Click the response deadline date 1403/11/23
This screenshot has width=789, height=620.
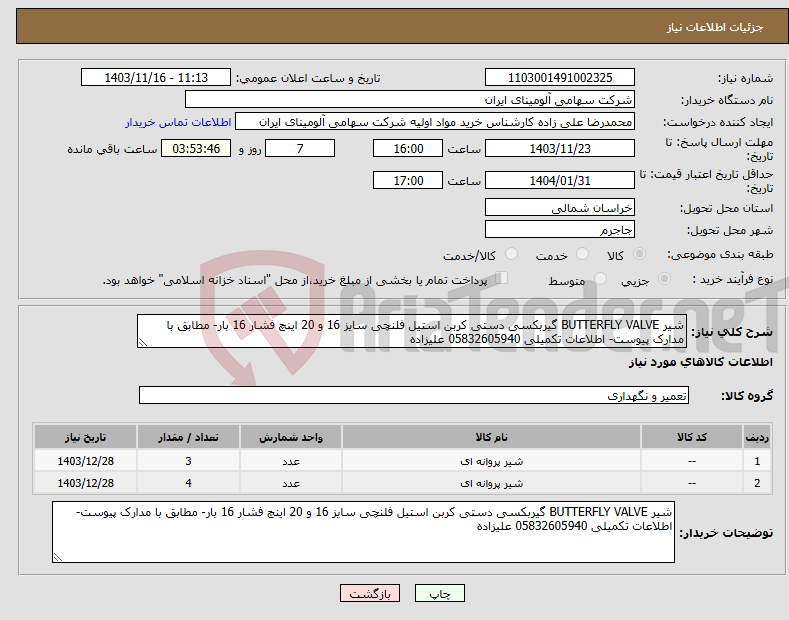coord(560,148)
